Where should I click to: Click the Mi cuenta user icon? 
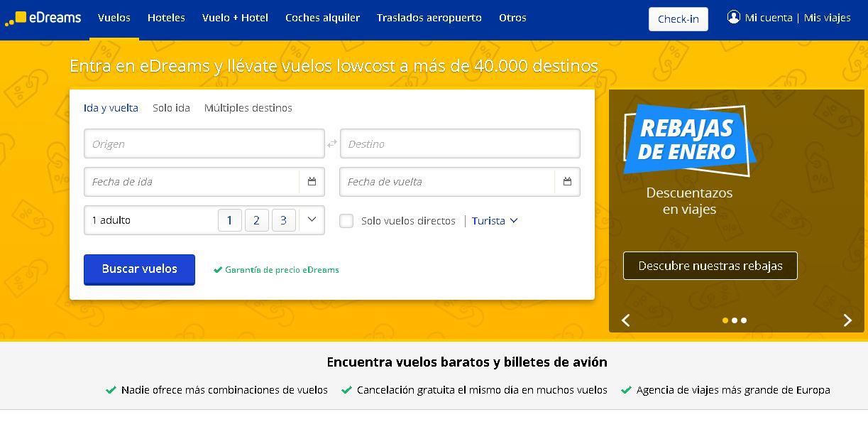point(734,18)
